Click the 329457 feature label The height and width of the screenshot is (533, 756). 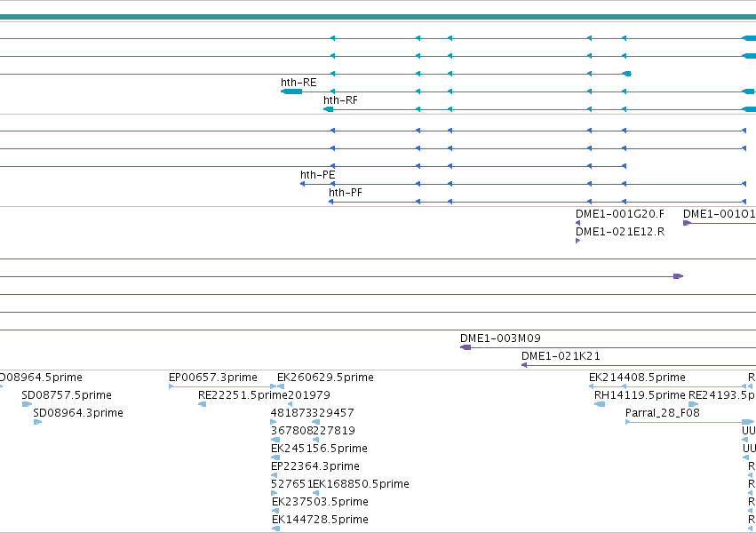coord(333,413)
